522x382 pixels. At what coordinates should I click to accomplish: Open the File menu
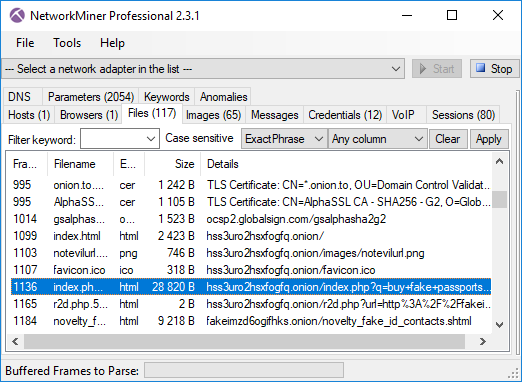click(25, 43)
